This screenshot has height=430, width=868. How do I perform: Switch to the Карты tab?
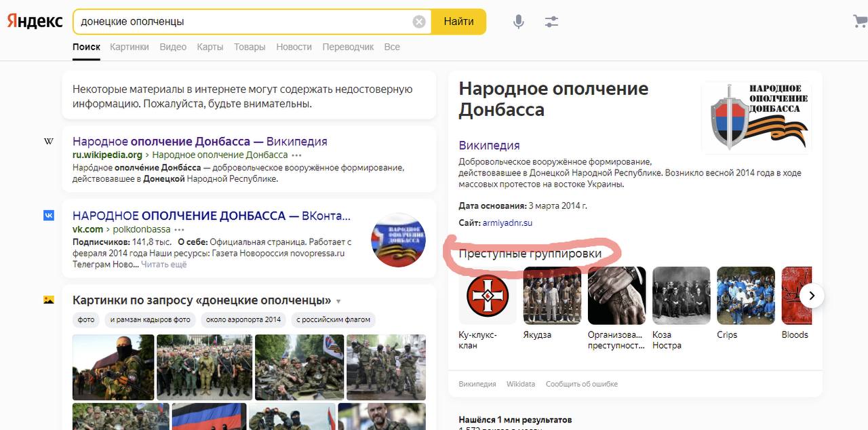[x=210, y=47]
